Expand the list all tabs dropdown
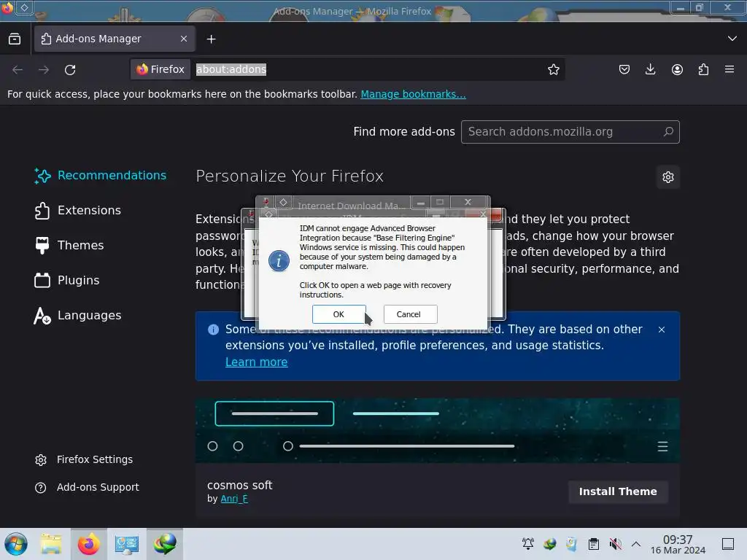 point(732,39)
